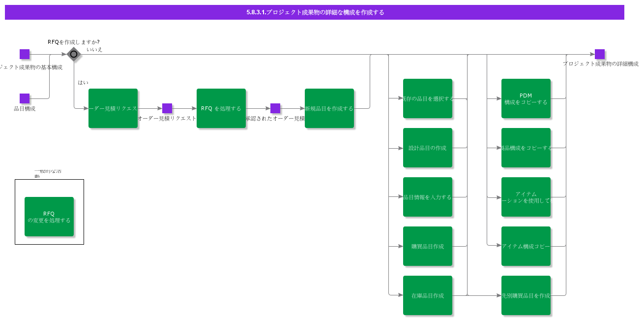The height and width of the screenshot is (320, 644).
Task: Select the purple 品目構成 event square
Action: (25, 98)
